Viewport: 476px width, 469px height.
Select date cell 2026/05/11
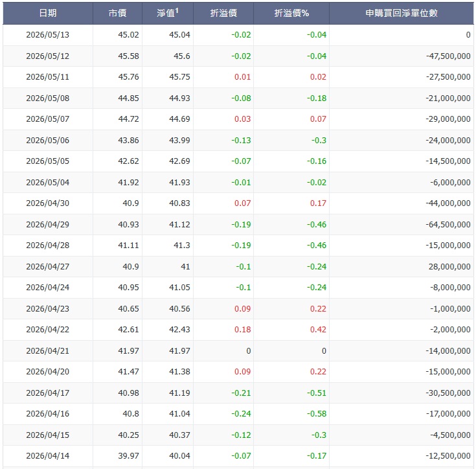(48, 77)
